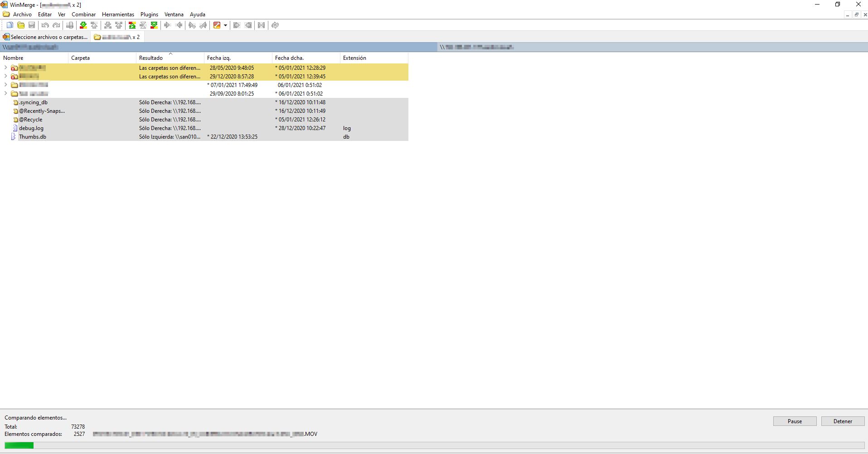Click the Redo icon in the toolbar
This screenshot has height=454, width=868.
(x=56, y=25)
